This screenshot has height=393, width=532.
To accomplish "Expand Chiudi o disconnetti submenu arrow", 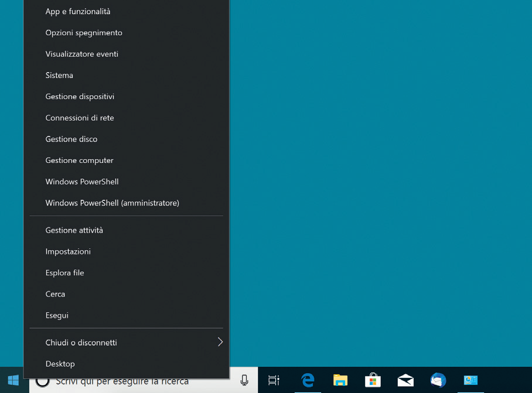I will pos(220,342).
